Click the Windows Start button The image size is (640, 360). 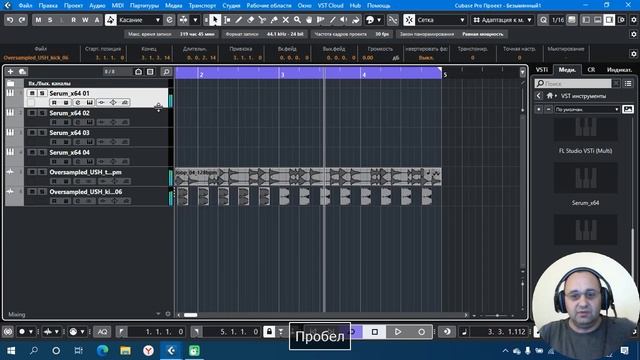[11, 350]
